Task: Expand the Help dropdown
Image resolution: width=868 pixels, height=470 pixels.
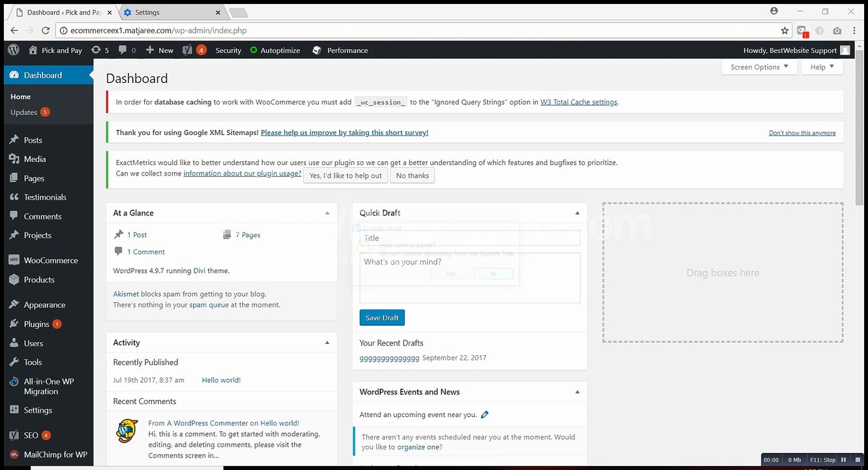Action: 823,67
